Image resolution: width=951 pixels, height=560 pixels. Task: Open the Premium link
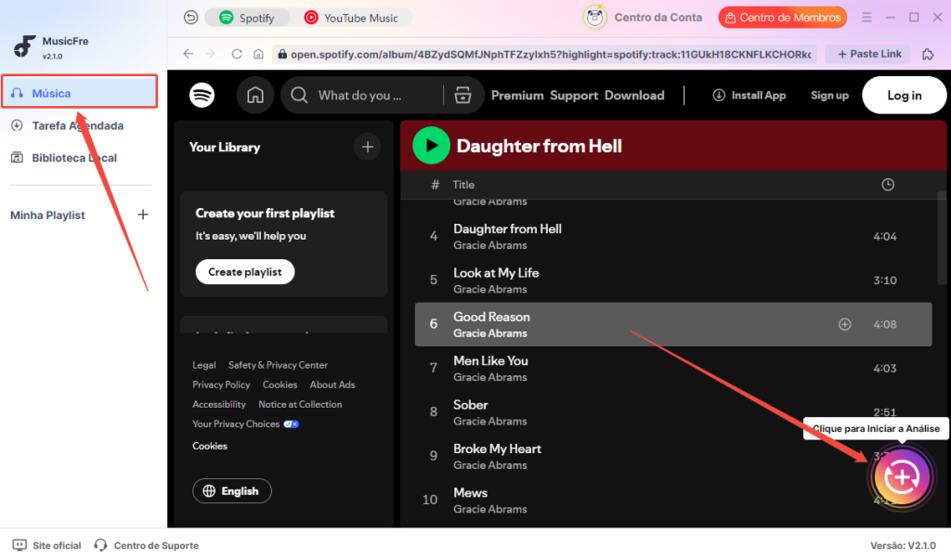pos(517,96)
